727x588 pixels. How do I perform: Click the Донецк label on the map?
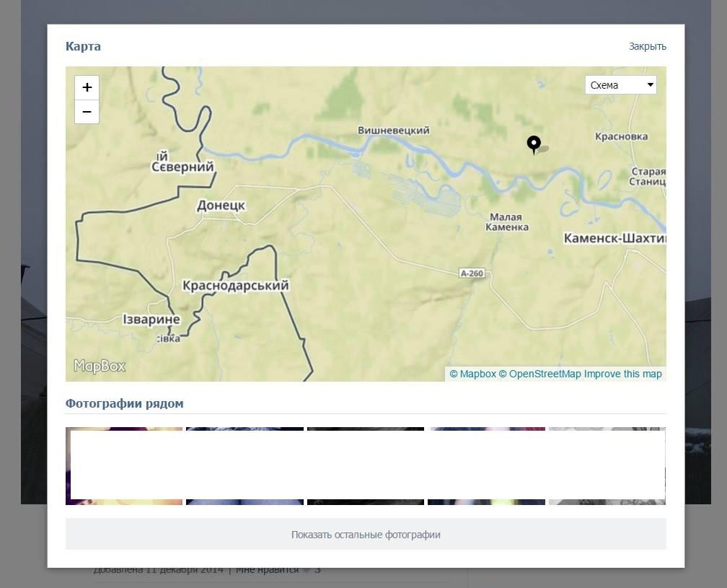click(221, 206)
